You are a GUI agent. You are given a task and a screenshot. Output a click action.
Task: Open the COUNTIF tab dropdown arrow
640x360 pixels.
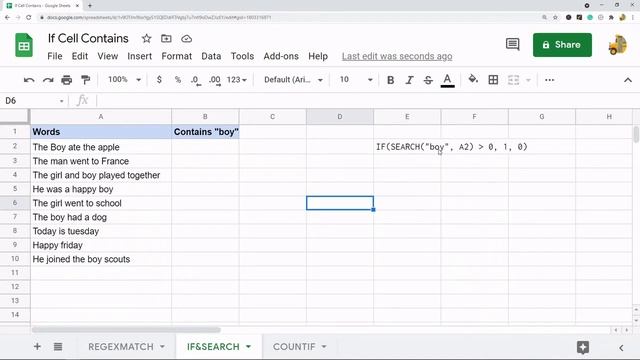coord(324,347)
